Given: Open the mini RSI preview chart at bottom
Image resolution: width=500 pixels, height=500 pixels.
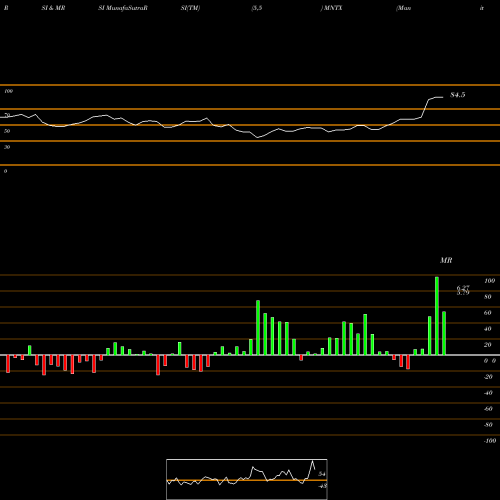Looking at the screenshot, I should click(x=247, y=479).
